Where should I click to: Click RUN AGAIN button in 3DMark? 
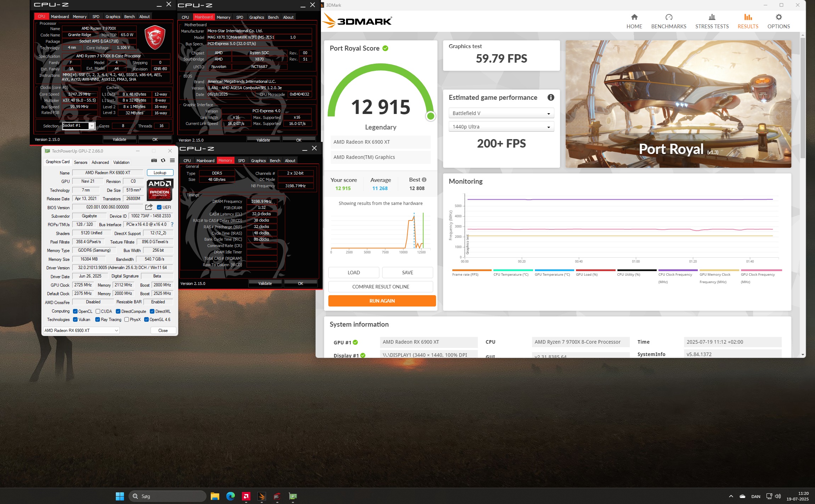382,301
